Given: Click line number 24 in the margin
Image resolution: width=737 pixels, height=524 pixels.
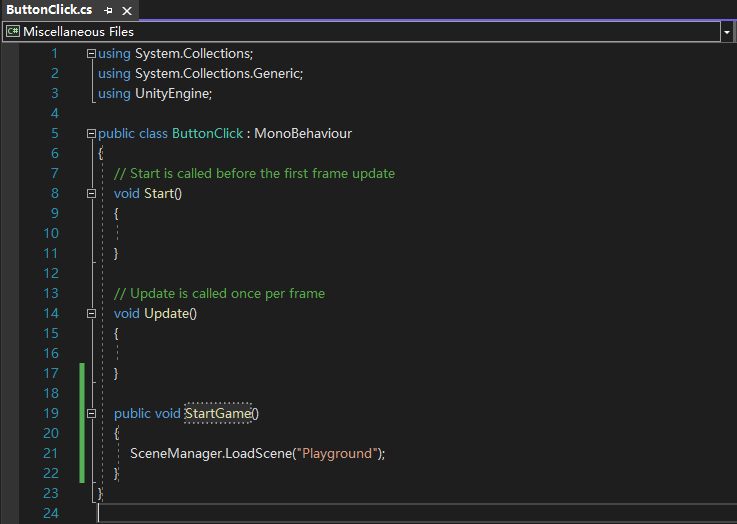Looking at the screenshot, I should 51,513.
